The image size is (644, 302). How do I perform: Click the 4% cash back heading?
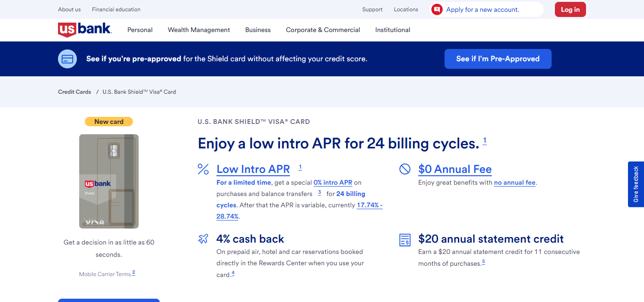point(250,239)
